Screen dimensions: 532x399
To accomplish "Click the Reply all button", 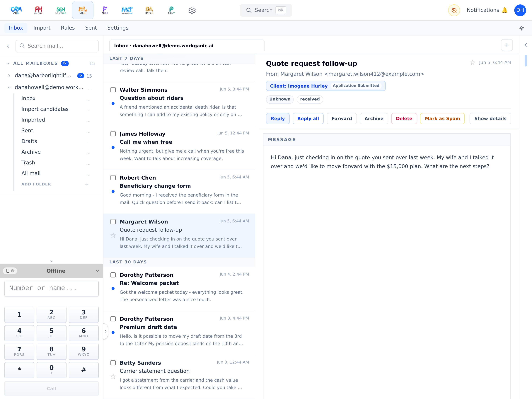I will 308,119.
